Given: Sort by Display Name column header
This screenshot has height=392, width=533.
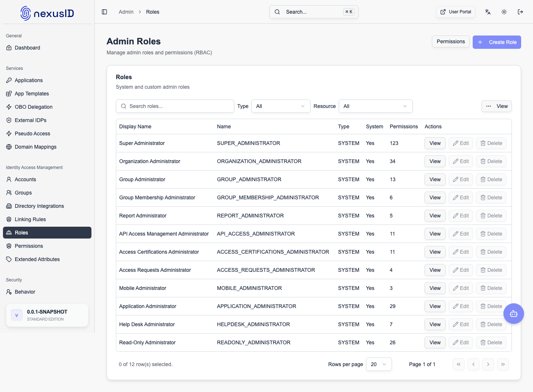Looking at the screenshot, I should tap(135, 126).
